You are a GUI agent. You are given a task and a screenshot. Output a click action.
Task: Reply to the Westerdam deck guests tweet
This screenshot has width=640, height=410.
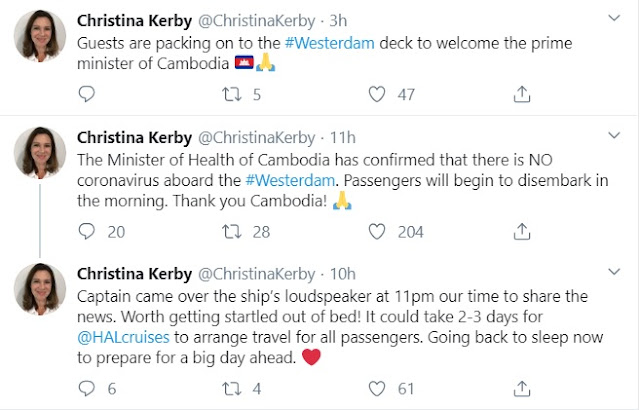[86, 95]
